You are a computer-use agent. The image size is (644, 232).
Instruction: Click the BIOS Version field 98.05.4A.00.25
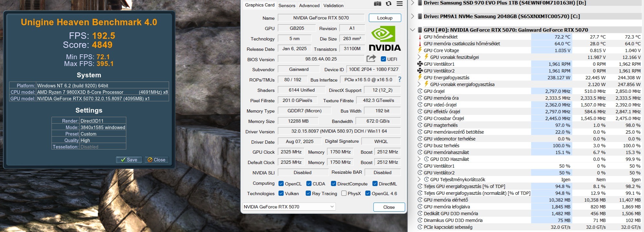(x=321, y=59)
